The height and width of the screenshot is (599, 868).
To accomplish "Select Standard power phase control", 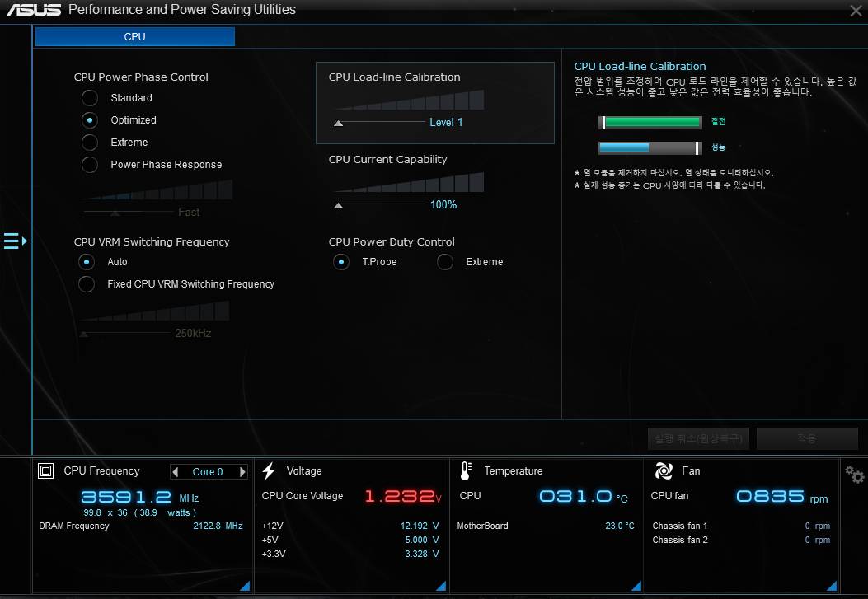I will (x=90, y=98).
